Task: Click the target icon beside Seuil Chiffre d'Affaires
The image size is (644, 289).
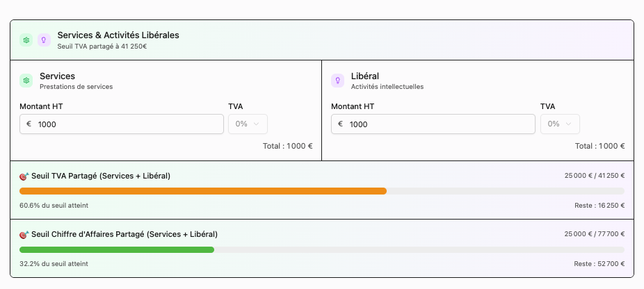Action: (x=24, y=235)
